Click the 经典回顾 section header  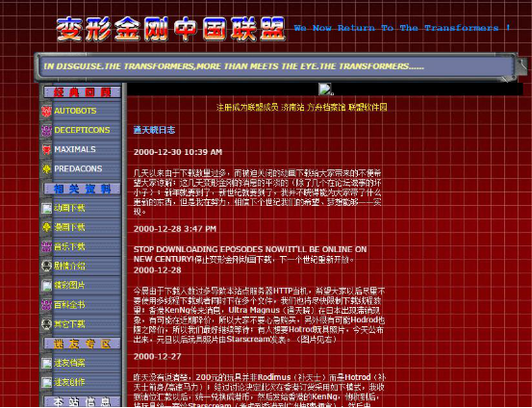tap(82, 92)
